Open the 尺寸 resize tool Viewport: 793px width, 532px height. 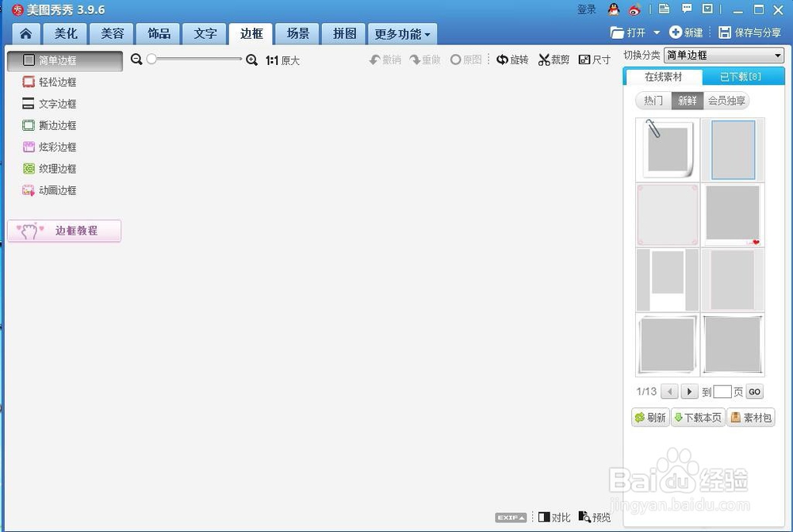593,59
